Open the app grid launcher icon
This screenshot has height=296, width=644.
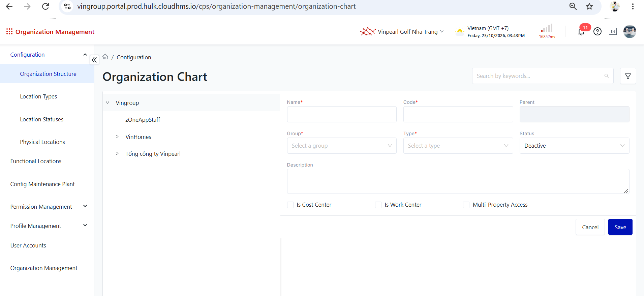click(9, 31)
